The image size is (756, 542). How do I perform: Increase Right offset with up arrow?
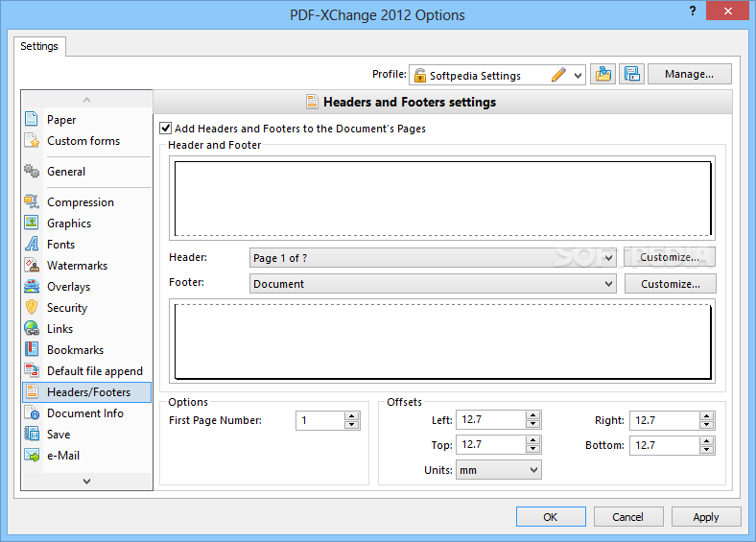706,415
